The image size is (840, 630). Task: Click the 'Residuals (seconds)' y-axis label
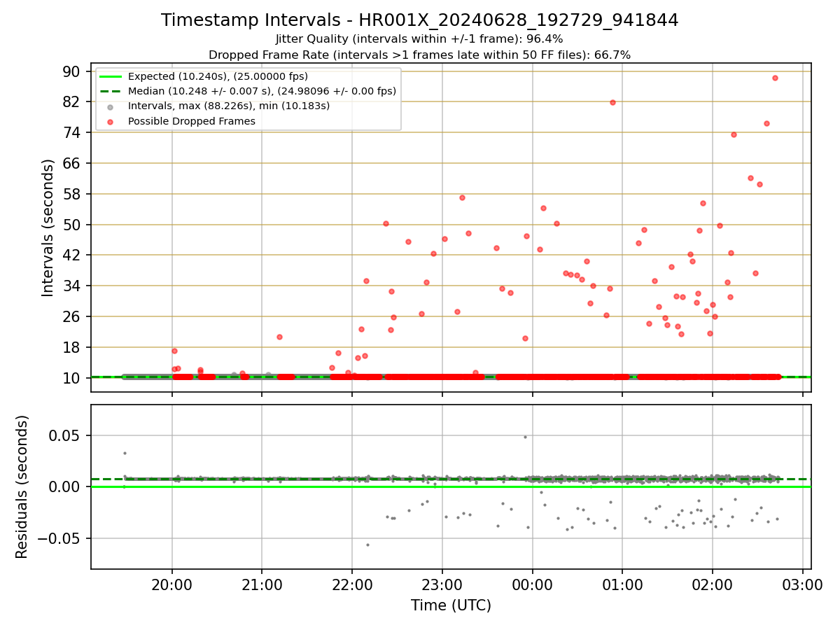22,486
